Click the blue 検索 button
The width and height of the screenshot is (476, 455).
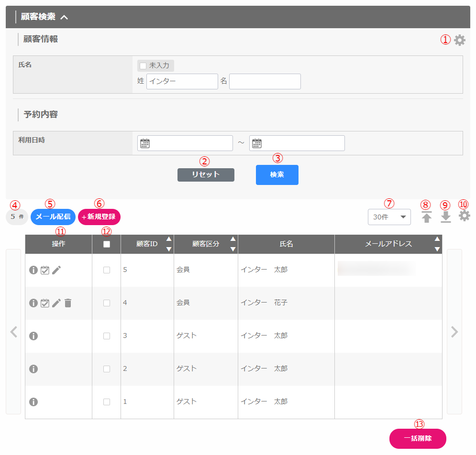[x=277, y=175]
